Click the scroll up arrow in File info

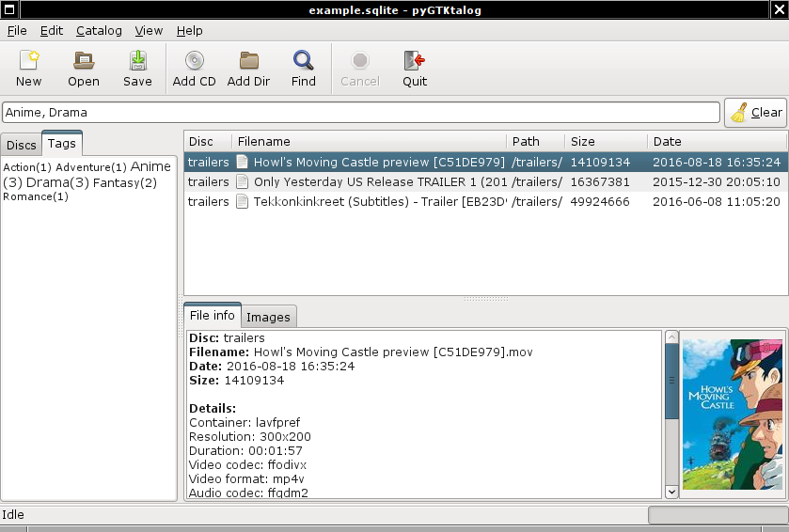(671, 336)
